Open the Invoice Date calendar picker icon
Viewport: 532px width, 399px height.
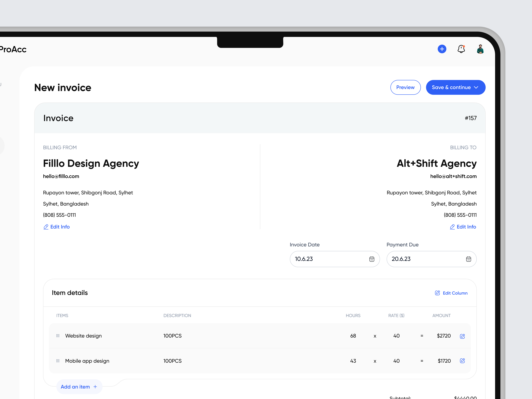tap(372, 259)
